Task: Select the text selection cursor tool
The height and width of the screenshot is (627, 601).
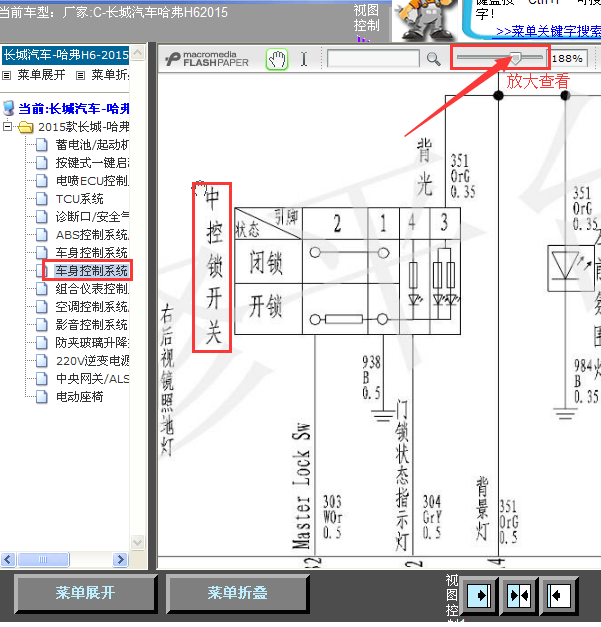Action: point(304,59)
